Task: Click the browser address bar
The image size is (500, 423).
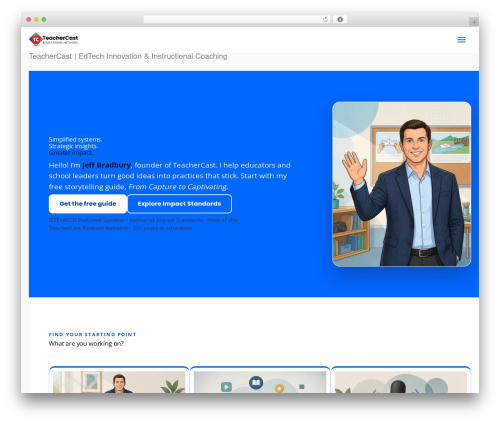Action: click(x=236, y=19)
